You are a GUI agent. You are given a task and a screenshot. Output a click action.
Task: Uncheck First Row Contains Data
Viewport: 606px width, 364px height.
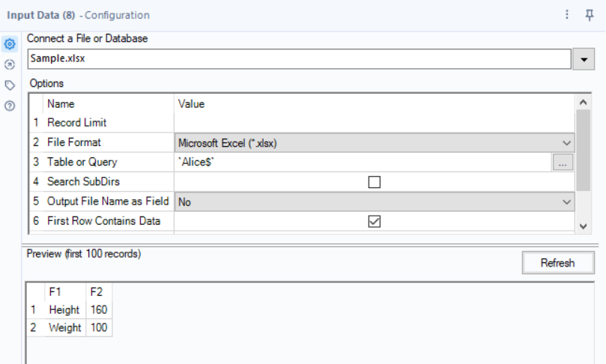(374, 222)
